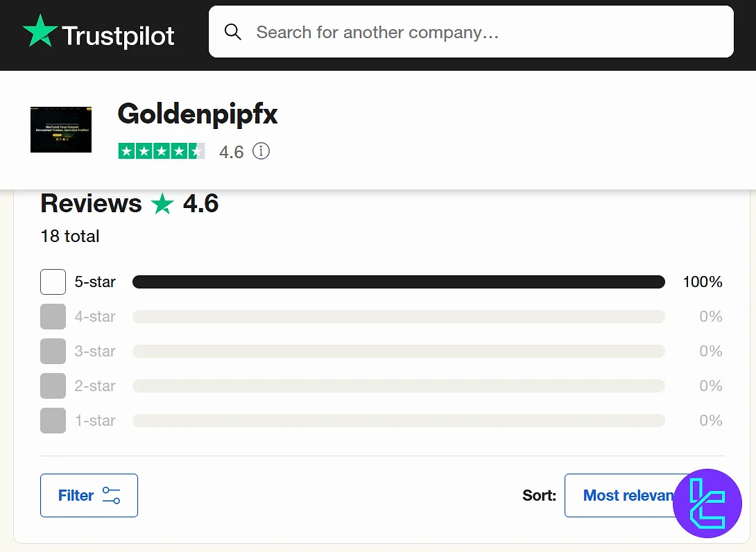Enable the 1-star filter checkbox
Image resolution: width=756 pixels, height=552 pixels.
coord(53,420)
